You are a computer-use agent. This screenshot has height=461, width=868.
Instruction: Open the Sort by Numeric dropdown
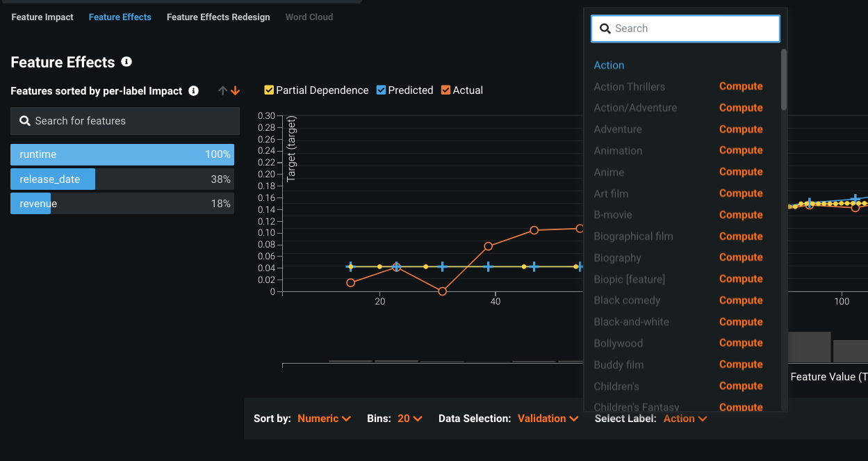point(324,419)
